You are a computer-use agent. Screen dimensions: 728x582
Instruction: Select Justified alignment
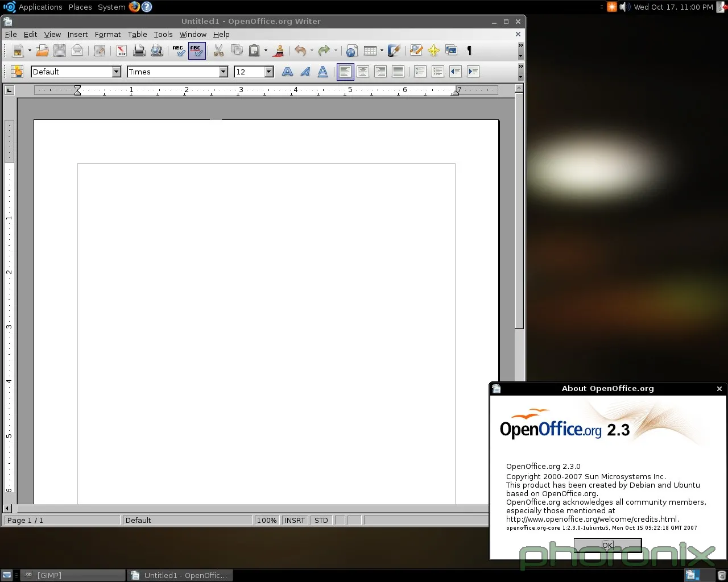click(398, 72)
